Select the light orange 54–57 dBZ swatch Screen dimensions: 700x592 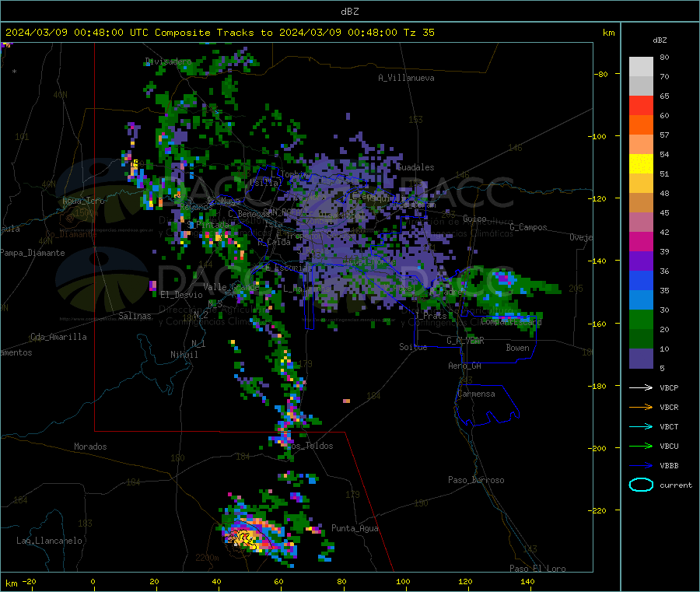641,145
